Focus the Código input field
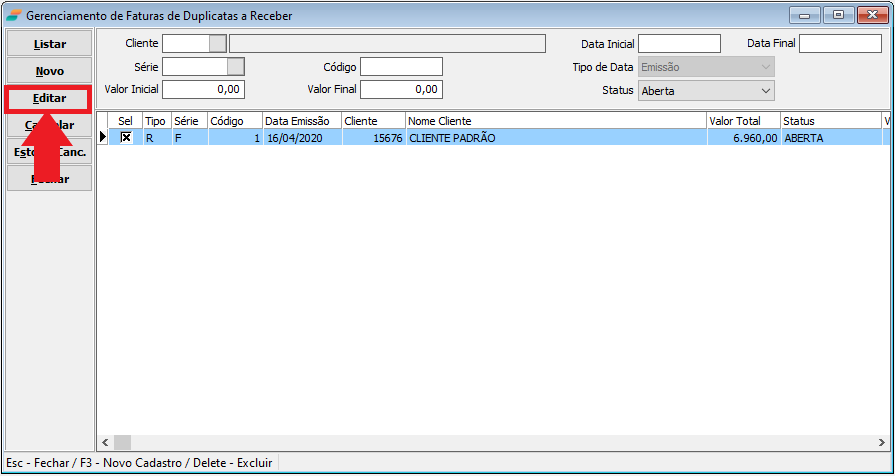Screen dimensions: 895x476 [401, 66]
